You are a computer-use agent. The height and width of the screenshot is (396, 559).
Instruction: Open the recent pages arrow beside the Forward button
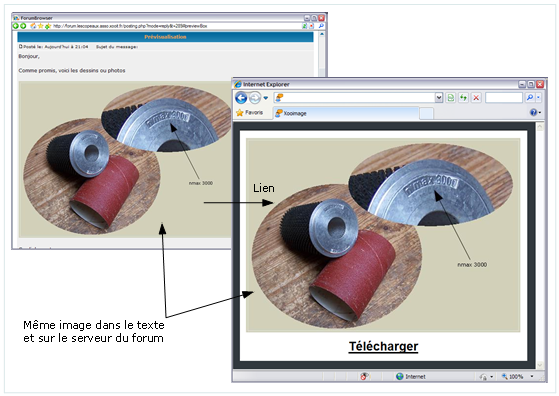click(266, 98)
